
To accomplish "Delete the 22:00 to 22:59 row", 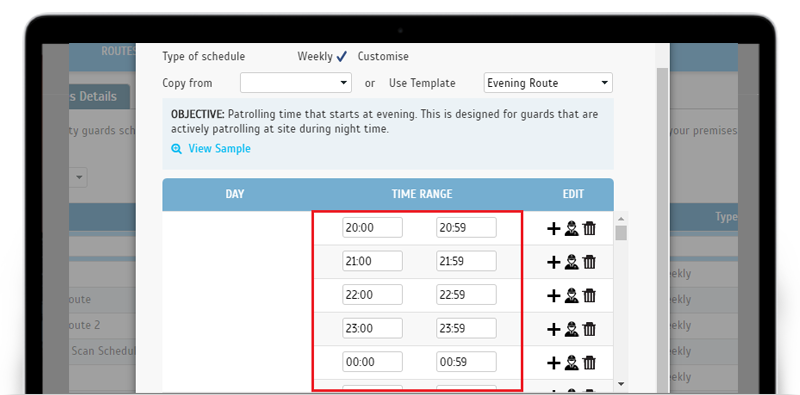I will 589,296.
